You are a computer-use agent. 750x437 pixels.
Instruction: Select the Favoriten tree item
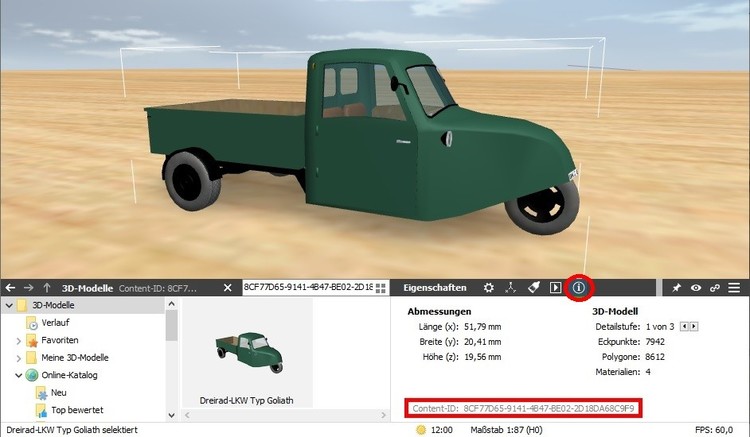59,340
